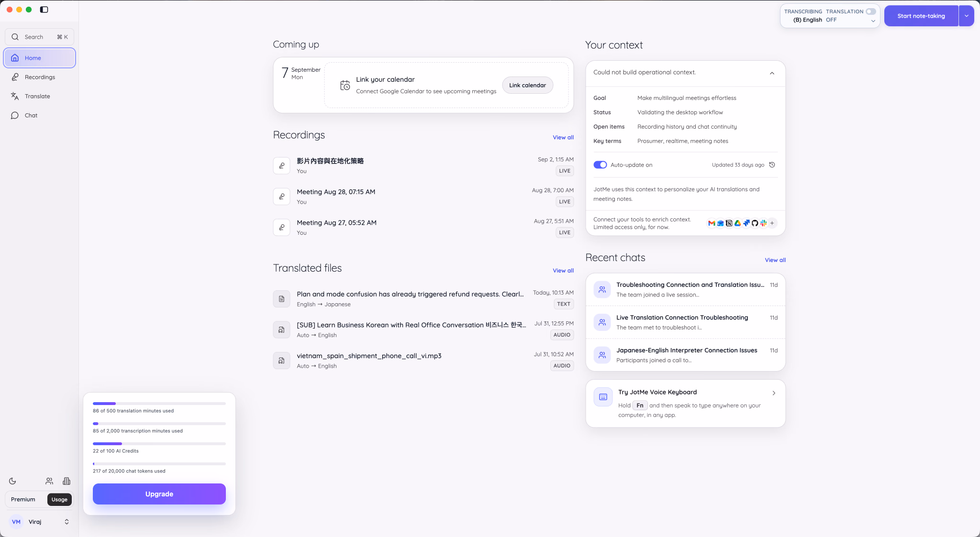Click the Start note-taking button
980x537 pixels.
click(921, 16)
